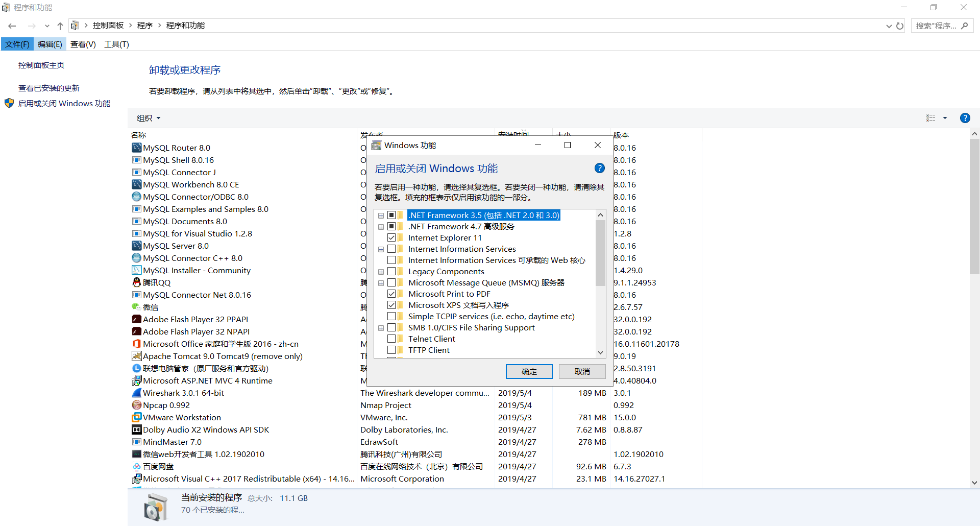
Task: Open the 编辑(E) menu
Action: point(50,44)
